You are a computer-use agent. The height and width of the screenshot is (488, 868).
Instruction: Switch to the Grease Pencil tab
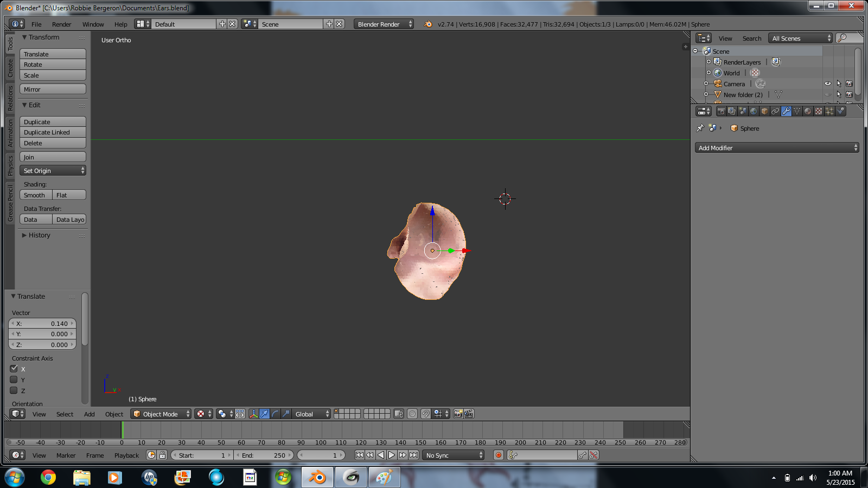tap(10, 203)
